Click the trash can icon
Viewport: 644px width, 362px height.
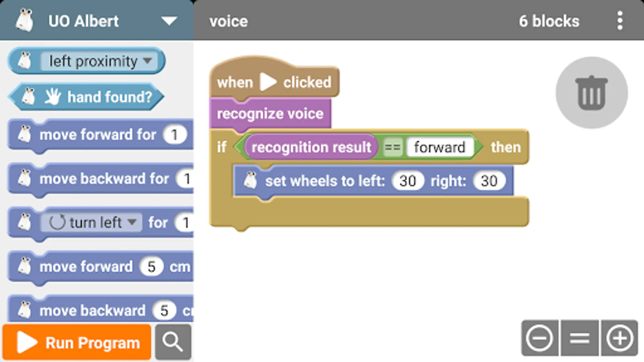(x=591, y=93)
